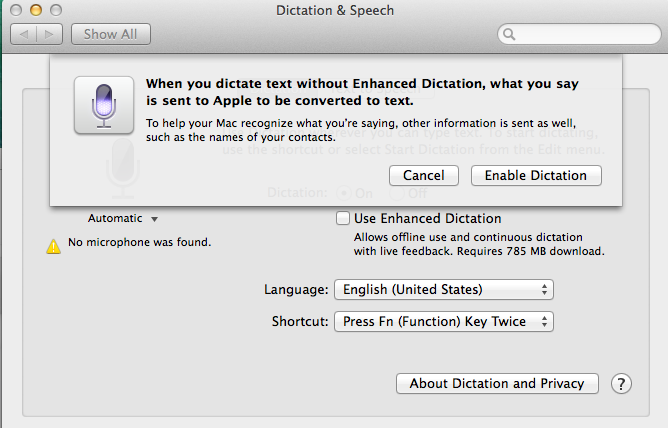This screenshot has width=668, height=428.
Task: Go forward with the right arrow
Action: tap(49, 34)
